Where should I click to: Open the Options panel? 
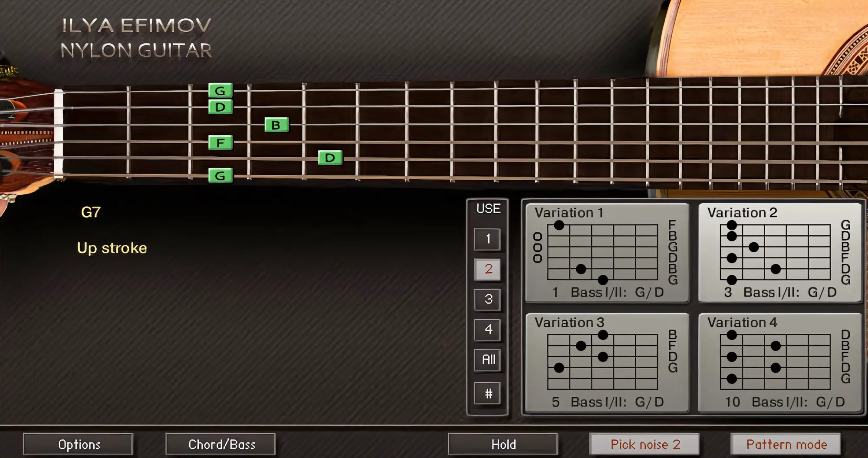click(79, 444)
